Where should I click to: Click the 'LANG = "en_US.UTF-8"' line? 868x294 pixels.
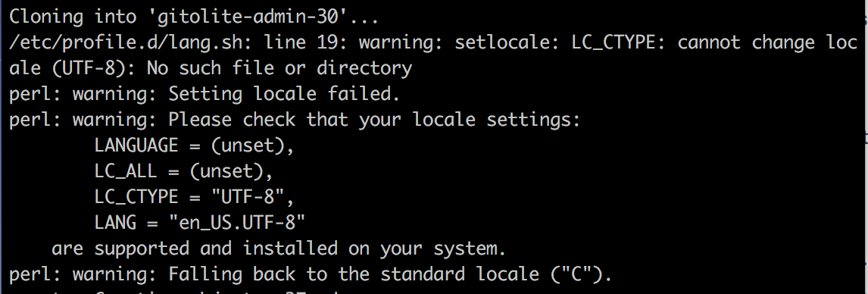(x=200, y=223)
